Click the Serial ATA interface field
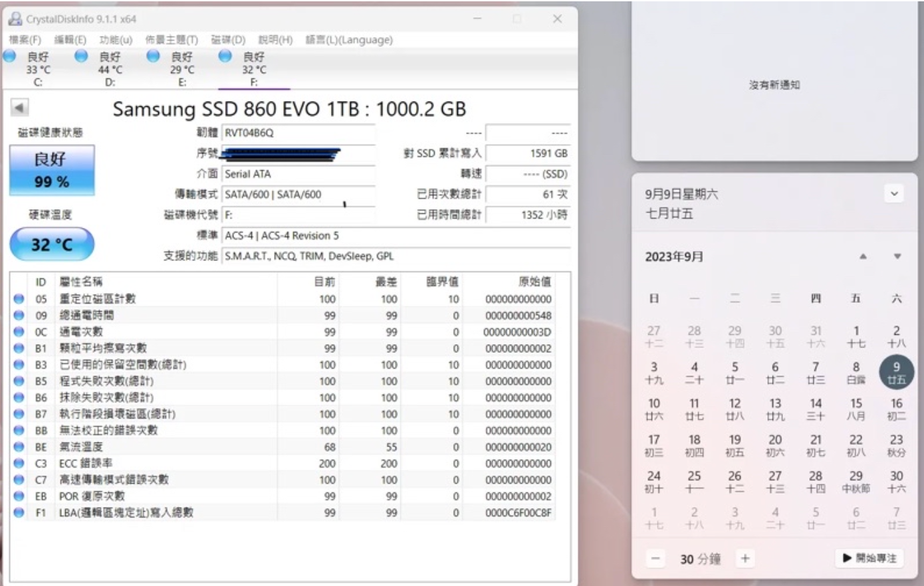924x586 pixels. click(x=298, y=174)
